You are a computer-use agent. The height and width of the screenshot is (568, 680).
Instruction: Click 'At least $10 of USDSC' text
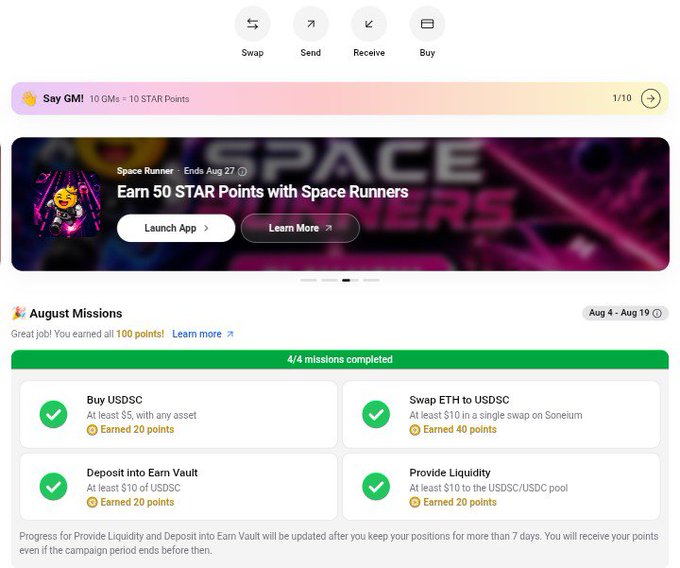(134, 488)
